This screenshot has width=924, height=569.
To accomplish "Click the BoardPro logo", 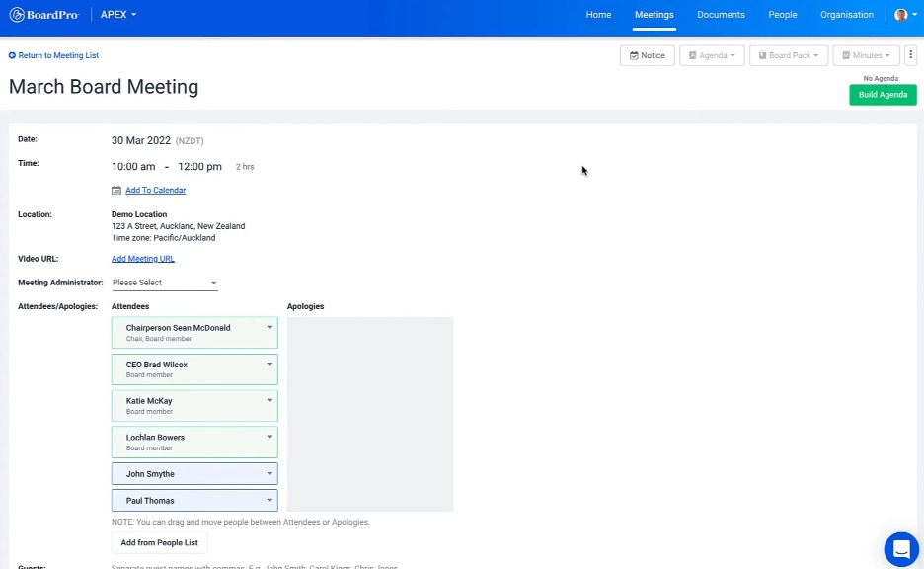I will pos(44,15).
